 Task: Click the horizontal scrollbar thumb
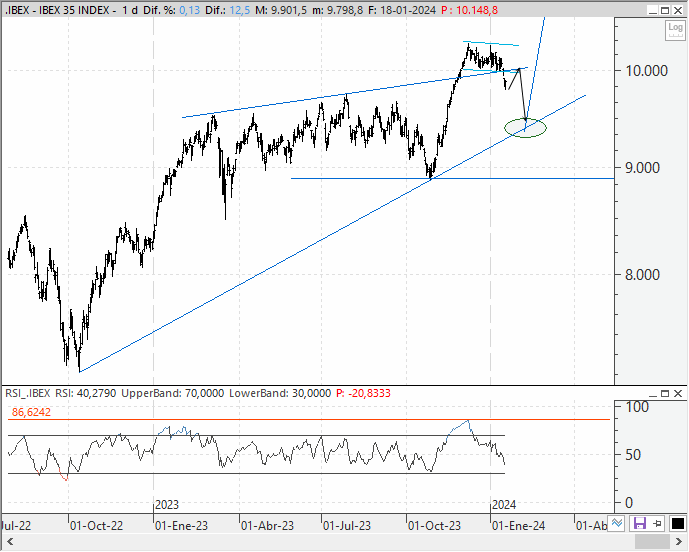coord(652,541)
